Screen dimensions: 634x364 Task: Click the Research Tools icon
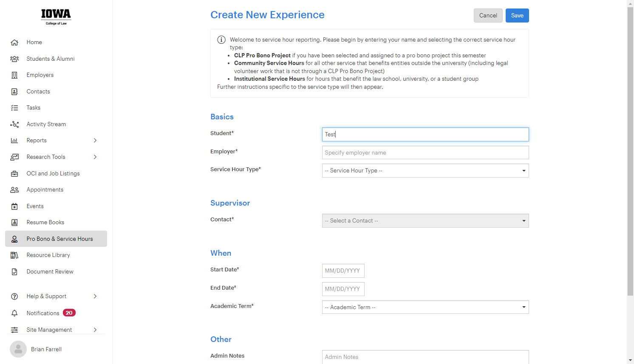tap(14, 157)
